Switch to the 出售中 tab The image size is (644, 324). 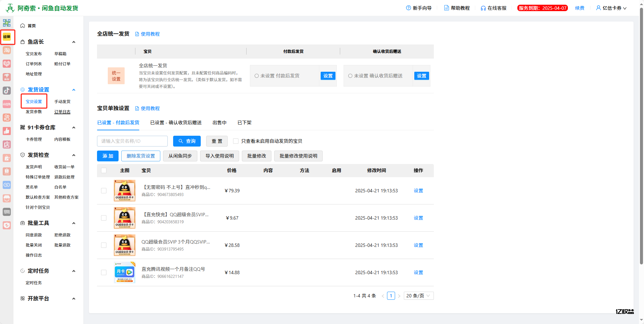coord(219,123)
